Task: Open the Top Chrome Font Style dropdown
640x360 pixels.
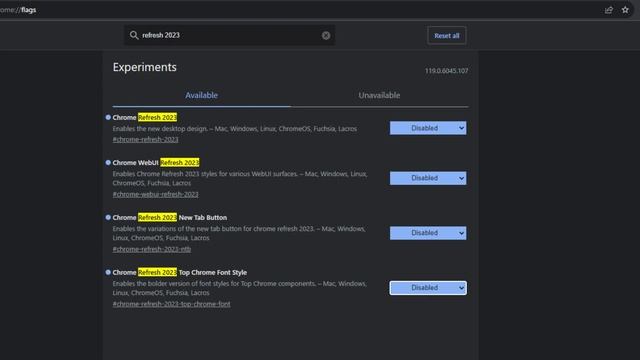Action: (x=428, y=288)
